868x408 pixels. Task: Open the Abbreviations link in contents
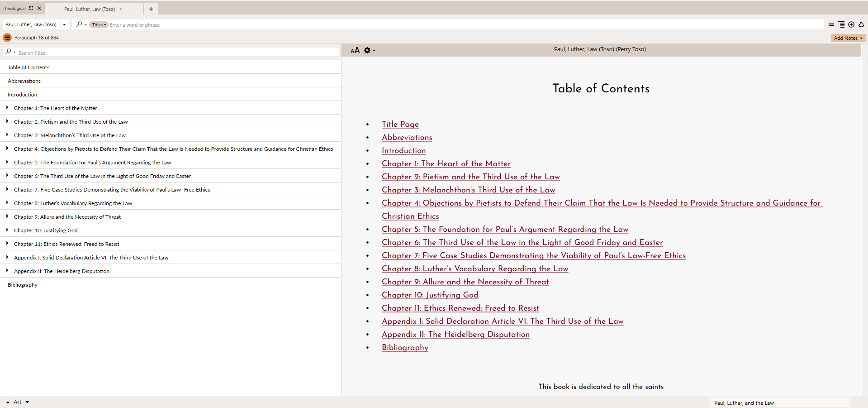pyautogui.click(x=407, y=137)
